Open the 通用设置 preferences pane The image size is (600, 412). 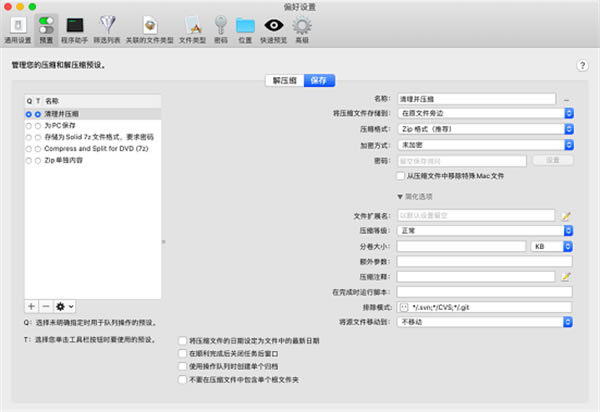point(18,28)
